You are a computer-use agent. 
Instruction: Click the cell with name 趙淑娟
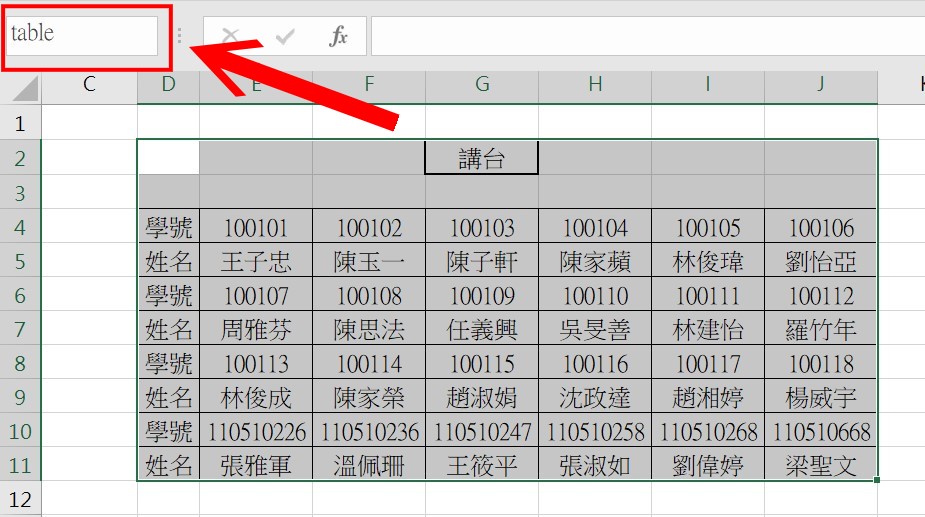point(482,397)
